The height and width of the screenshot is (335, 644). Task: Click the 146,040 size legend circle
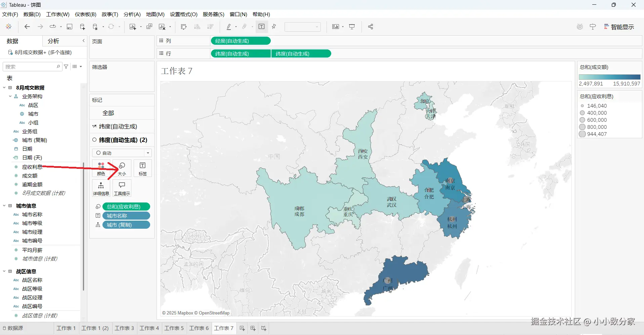point(583,106)
